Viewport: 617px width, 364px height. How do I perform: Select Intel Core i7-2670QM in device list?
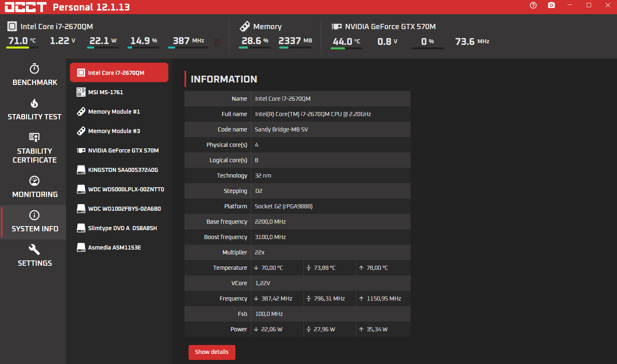119,72
